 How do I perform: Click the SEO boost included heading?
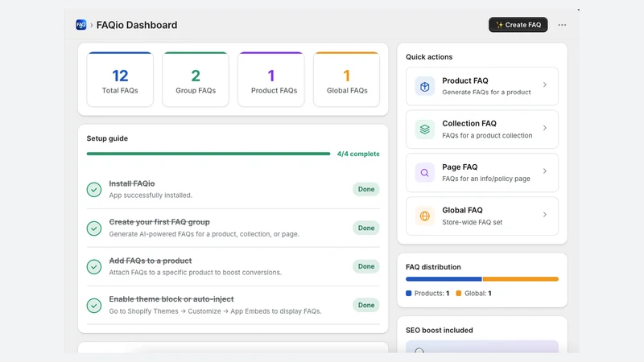[x=440, y=330]
